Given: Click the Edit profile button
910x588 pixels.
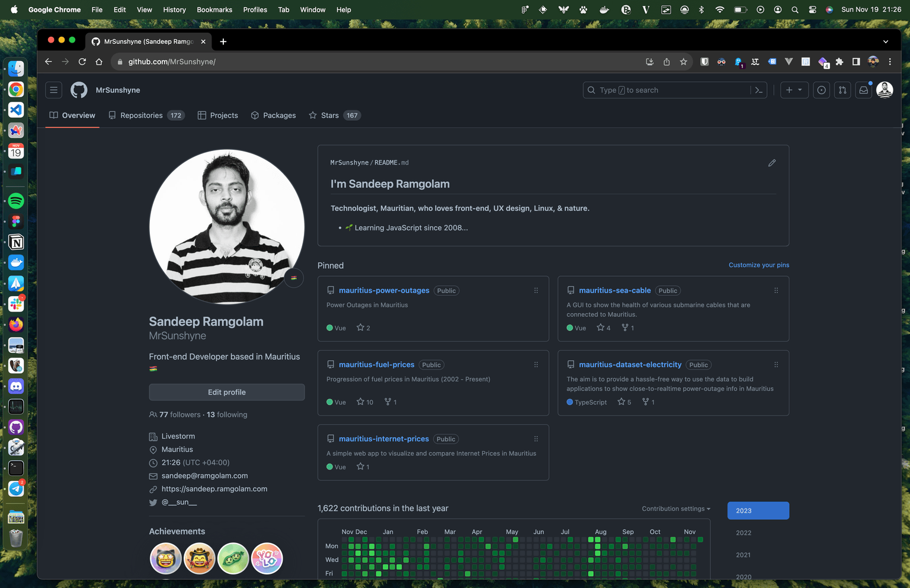Looking at the screenshot, I should (227, 392).
